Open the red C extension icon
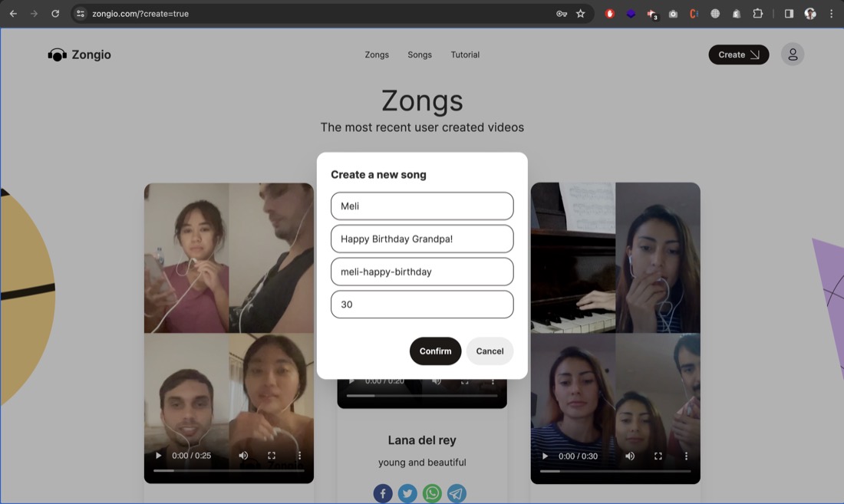 click(x=694, y=14)
